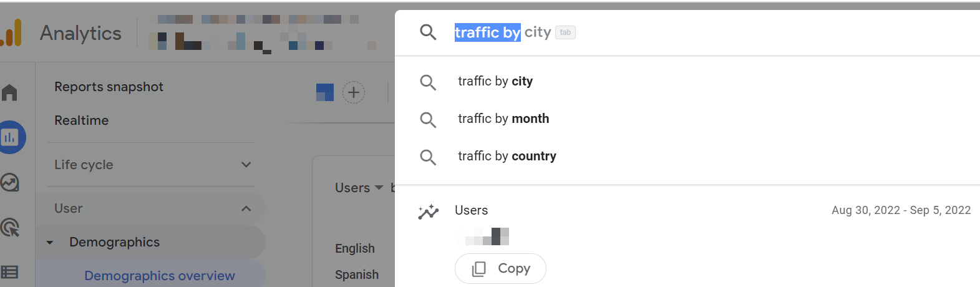Select the Reports bar chart icon
Viewport: 980px width, 287px height.
[x=11, y=137]
